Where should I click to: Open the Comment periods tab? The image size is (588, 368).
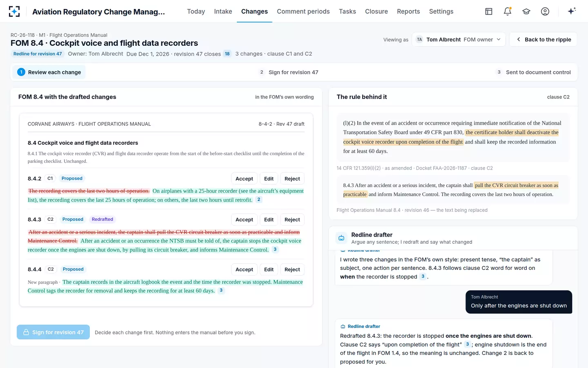point(303,11)
